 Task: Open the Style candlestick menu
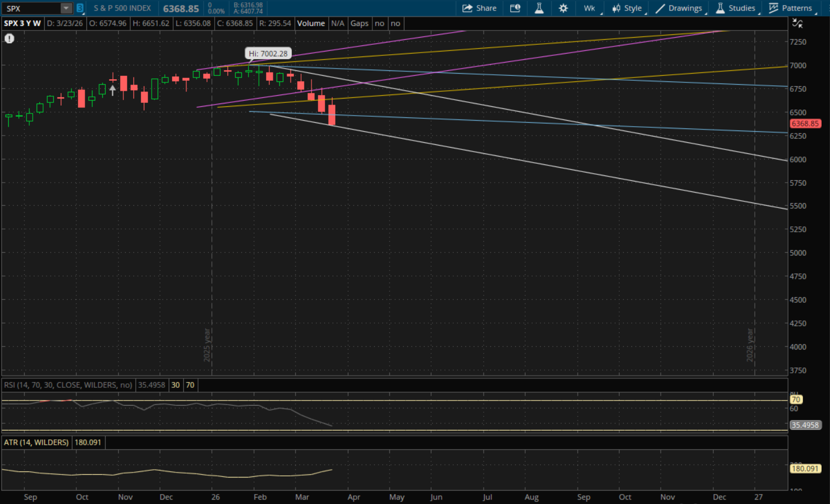(627, 8)
